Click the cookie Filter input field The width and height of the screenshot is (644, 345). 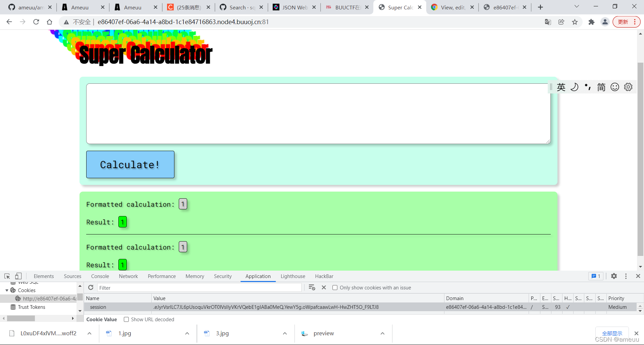click(x=199, y=288)
